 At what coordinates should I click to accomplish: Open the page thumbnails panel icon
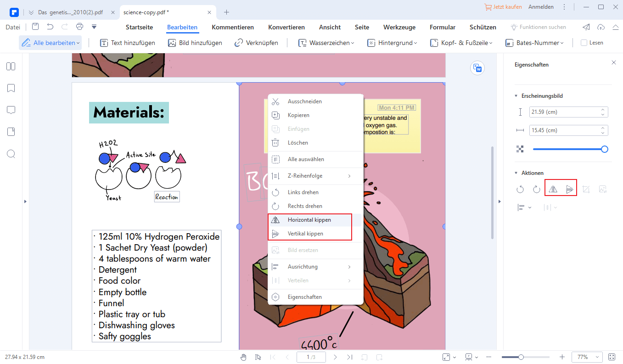point(11,67)
